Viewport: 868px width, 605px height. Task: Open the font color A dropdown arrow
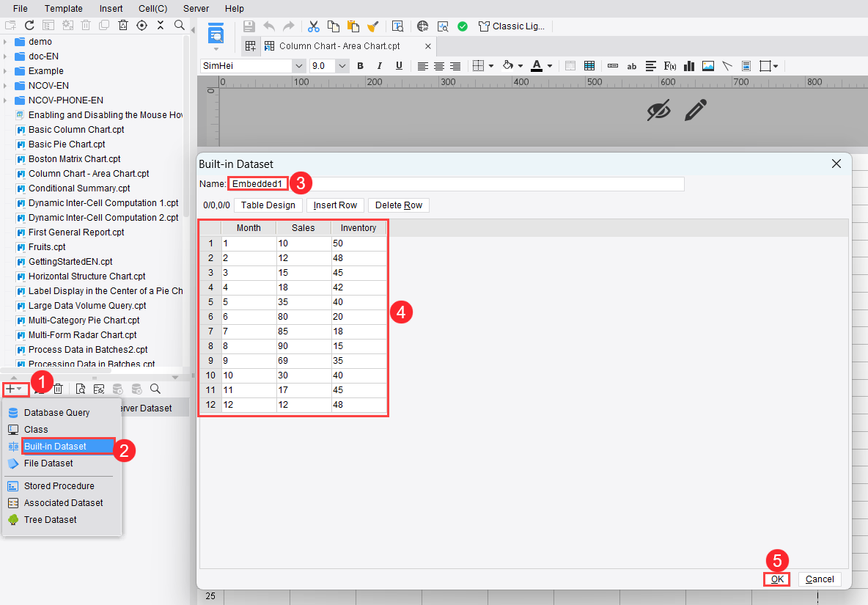pos(550,66)
